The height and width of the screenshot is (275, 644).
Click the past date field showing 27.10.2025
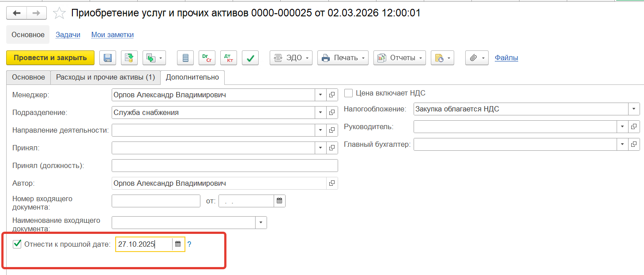point(144,244)
